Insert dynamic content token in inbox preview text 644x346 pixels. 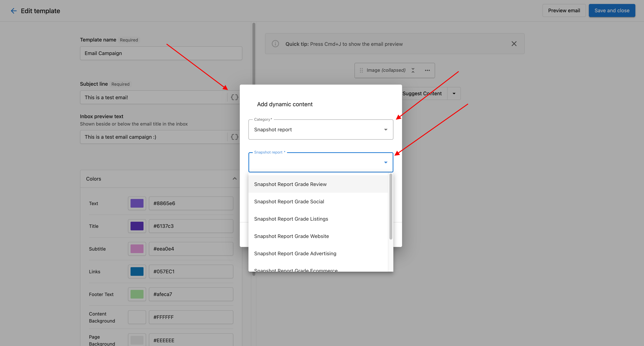[234, 137]
